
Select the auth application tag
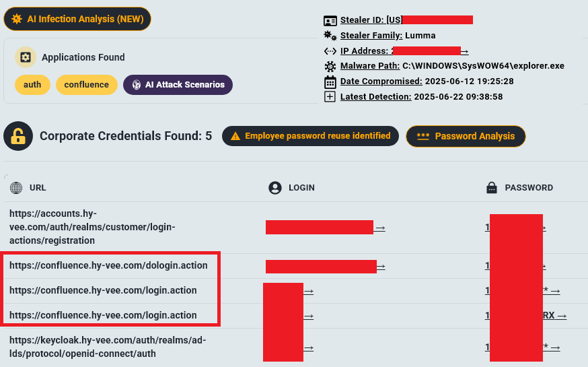(32, 85)
